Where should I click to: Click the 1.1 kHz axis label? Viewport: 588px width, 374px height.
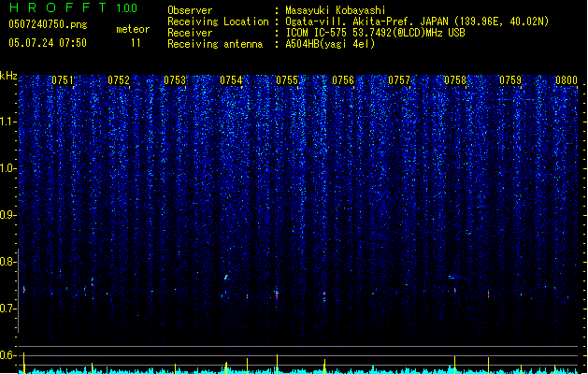(x=7, y=122)
